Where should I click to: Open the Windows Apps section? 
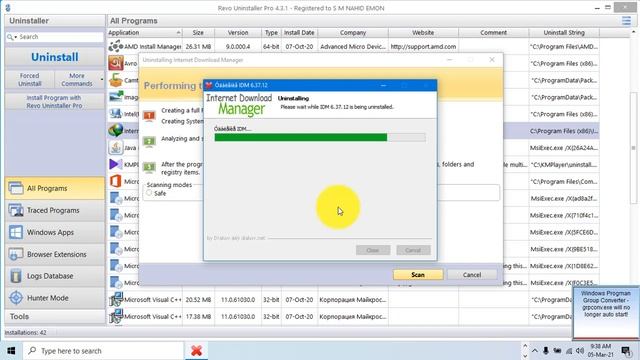[x=55, y=232]
